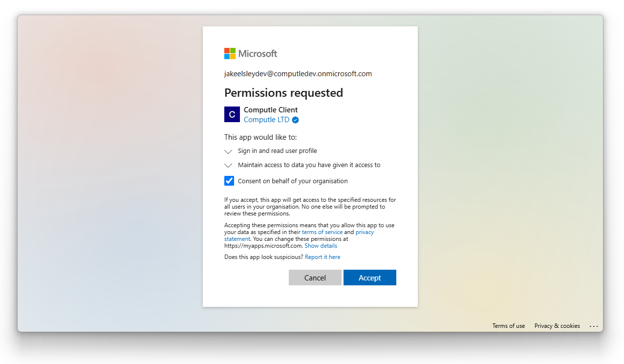Open Privacy & cookies in the footer
The height and width of the screenshot is (364, 624).
[x=557, y=326]
